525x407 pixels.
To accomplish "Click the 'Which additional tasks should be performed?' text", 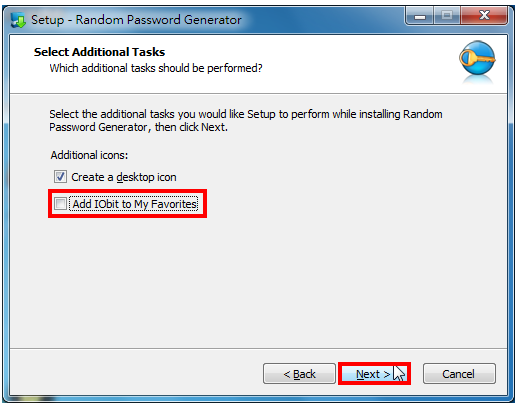I will pyautogui.click(x=156, y=68).
